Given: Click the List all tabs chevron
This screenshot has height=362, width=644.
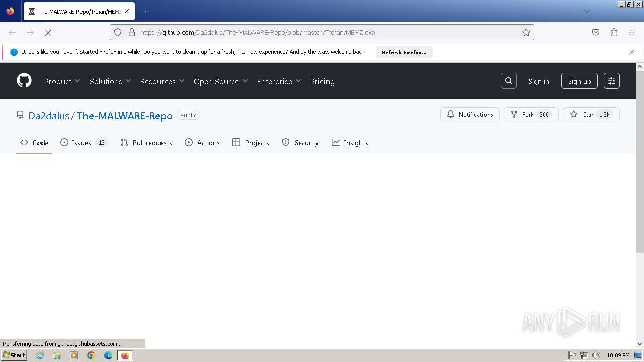Looking at the screenshot, I should (x=587, y=11).
